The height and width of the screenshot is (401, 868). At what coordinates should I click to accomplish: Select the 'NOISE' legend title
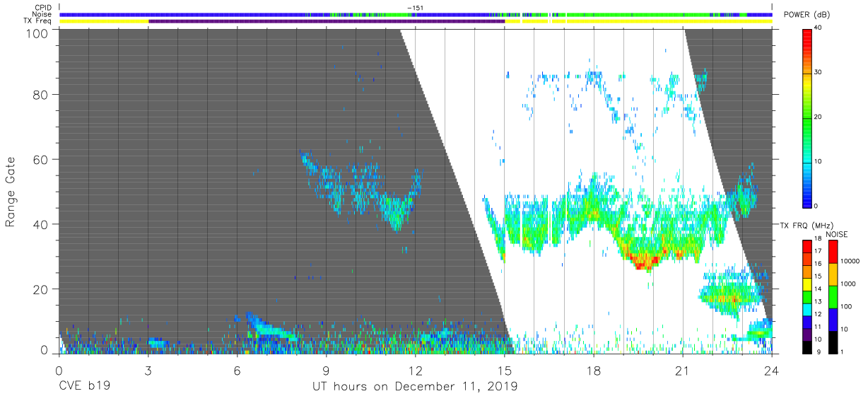836,233
